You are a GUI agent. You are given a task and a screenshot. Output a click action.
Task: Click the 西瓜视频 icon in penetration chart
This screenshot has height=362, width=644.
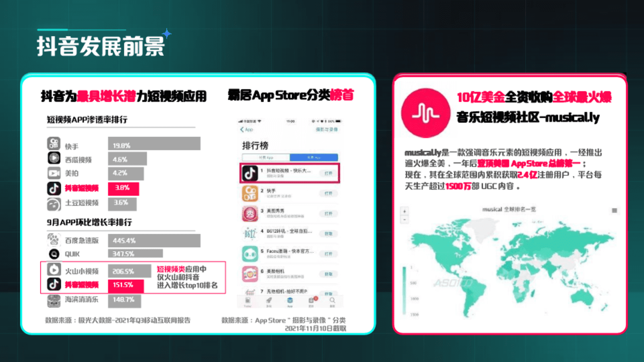54,158
